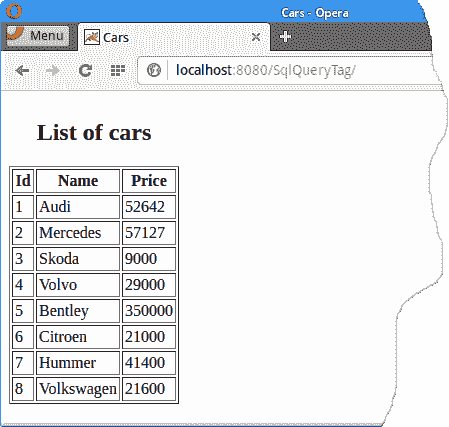The width and height of the screenshot is (449, 427).
Task: Go back with the back arrow
Action: coord(22,70)
